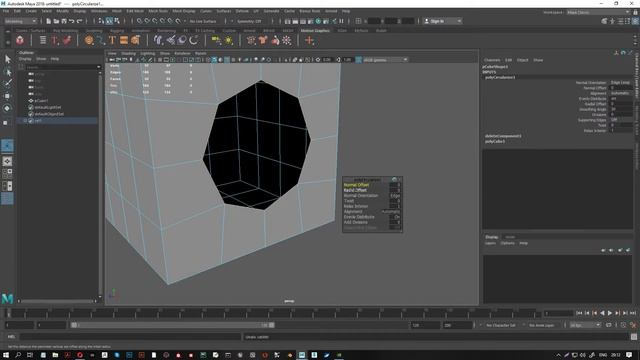Choose the Select tool arrow in toolbox

(7, 59)
